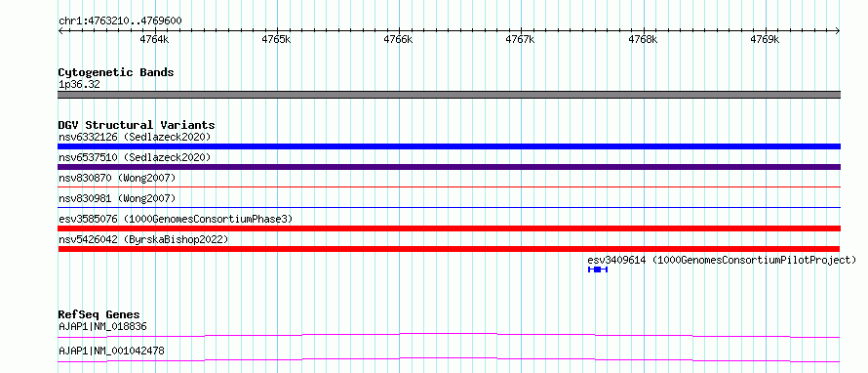Screen dimensions: 868x373
Task: Click the left arrowhead of the ruler
Action: (x=60, y=30)
